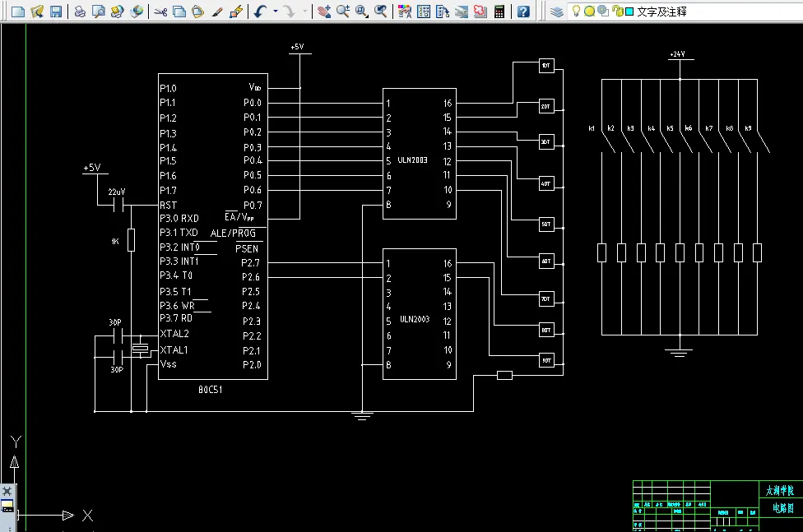Activate the Pan hand tool
Screen dimensions: 803x532
[323, 12]
